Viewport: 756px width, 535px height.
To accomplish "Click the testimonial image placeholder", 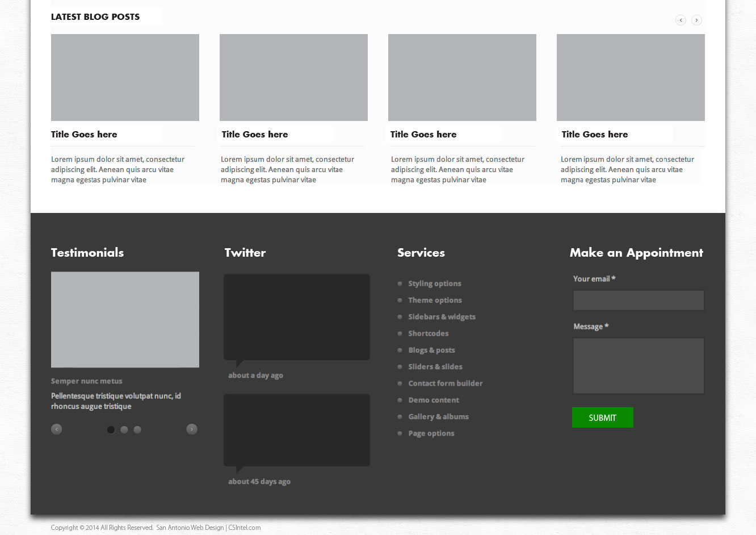I will click(x=125, y=319).
